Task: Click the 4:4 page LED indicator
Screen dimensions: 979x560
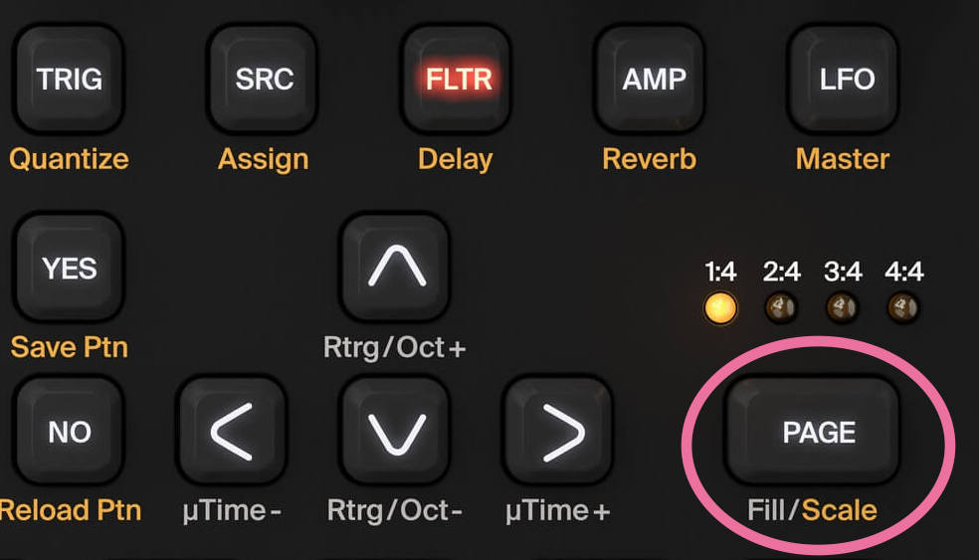Action: click(x=902, y=307)
